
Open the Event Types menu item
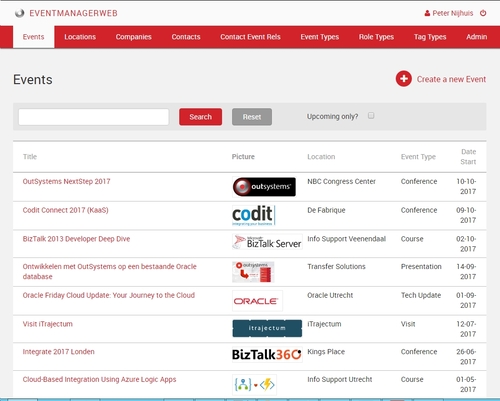tap(320, 37)
